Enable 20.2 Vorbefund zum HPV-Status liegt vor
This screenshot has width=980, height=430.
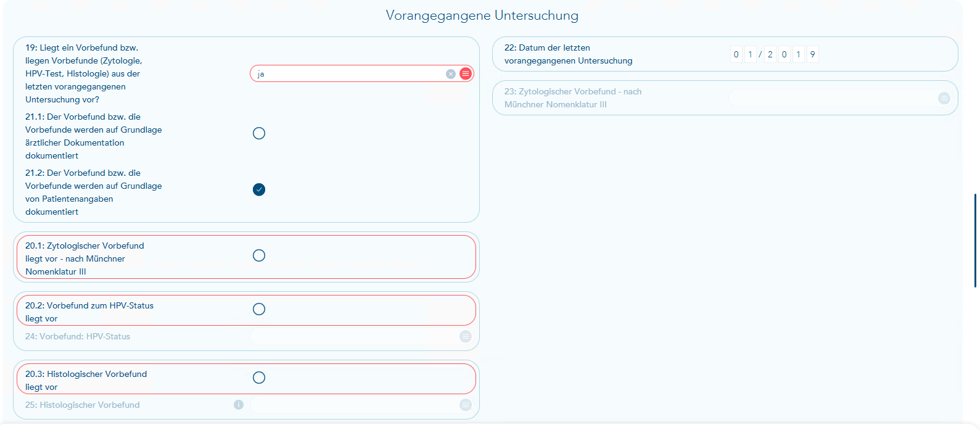point(259,309)
